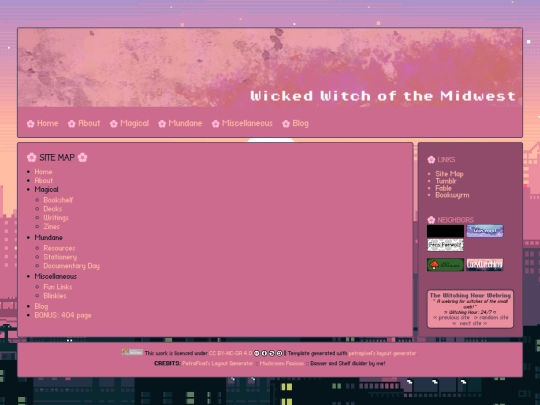Click the pink banner image

click(270, 68)
